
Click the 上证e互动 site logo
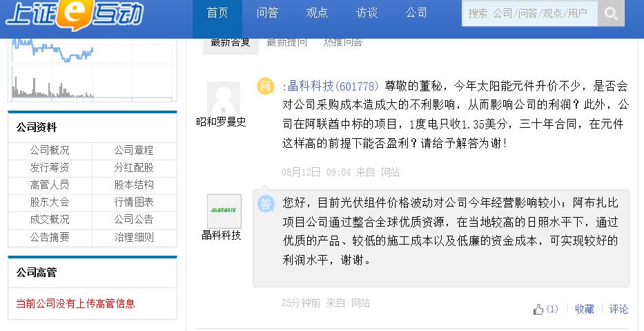75,15
